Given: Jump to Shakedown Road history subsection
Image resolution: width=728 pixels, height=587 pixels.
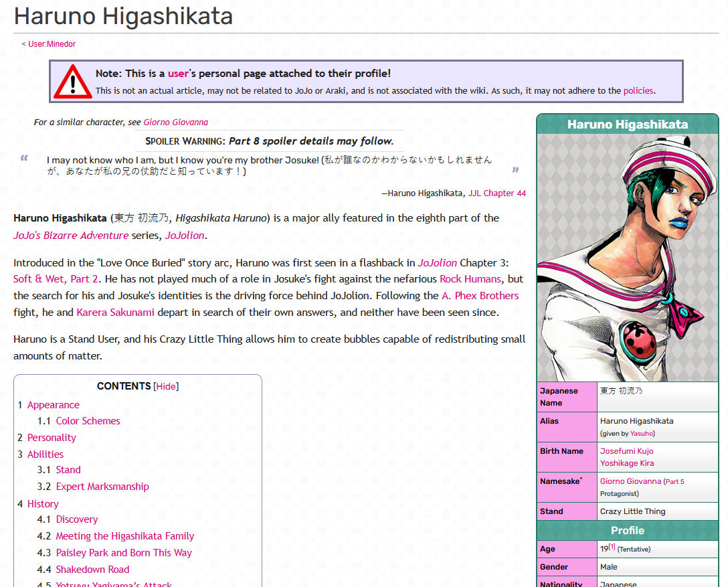Looking at the screenshot, I should (x=92, y=570).
